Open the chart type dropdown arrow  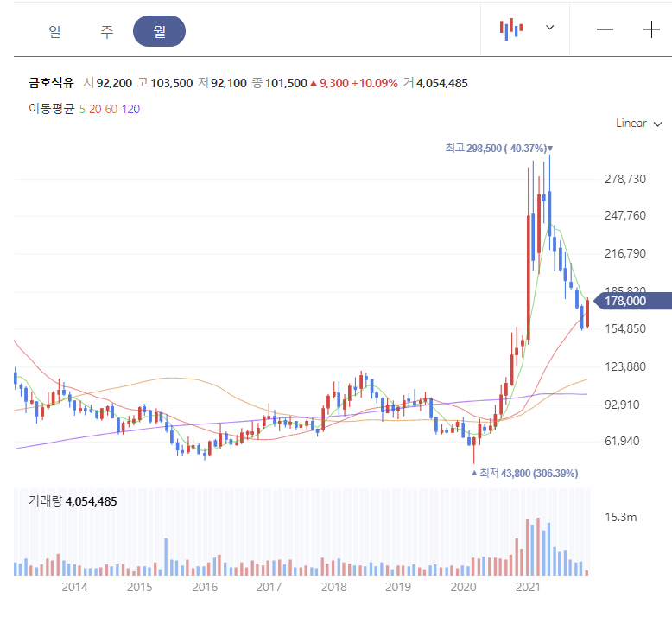tap(550, 28)
